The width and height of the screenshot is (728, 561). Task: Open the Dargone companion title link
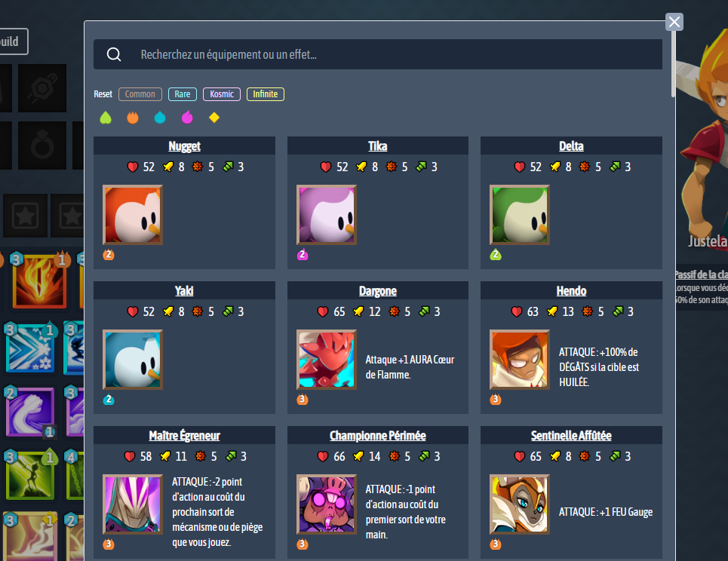(x=378, y=291)
